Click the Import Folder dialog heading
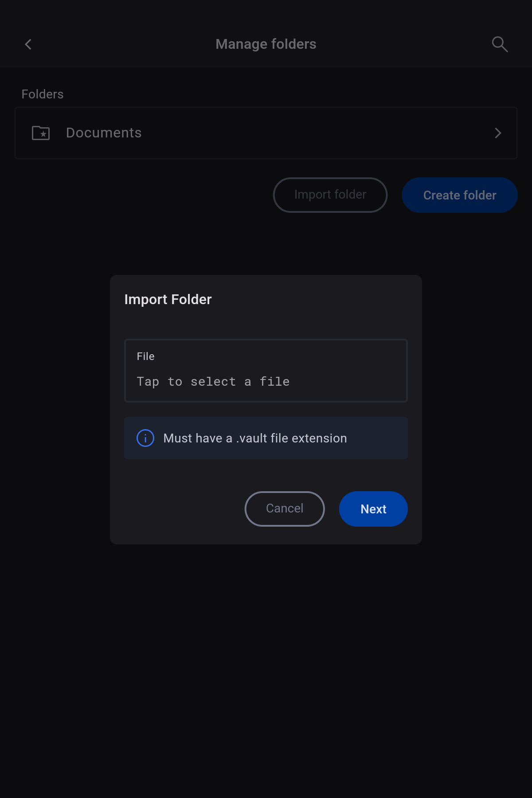This screenshot has height=798, width=532. pos(168,300)
